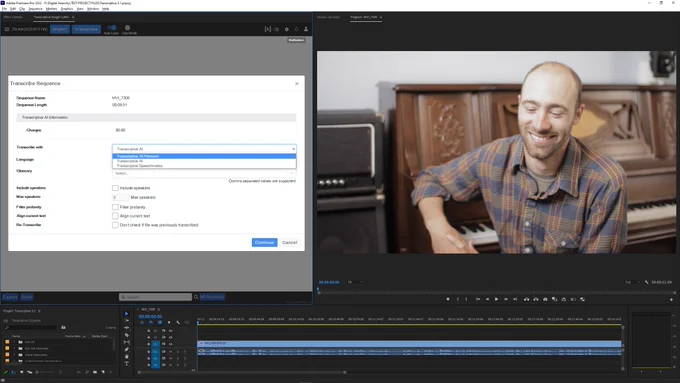Select the Type tool in timeline toolbox

(x=127, y=363)
